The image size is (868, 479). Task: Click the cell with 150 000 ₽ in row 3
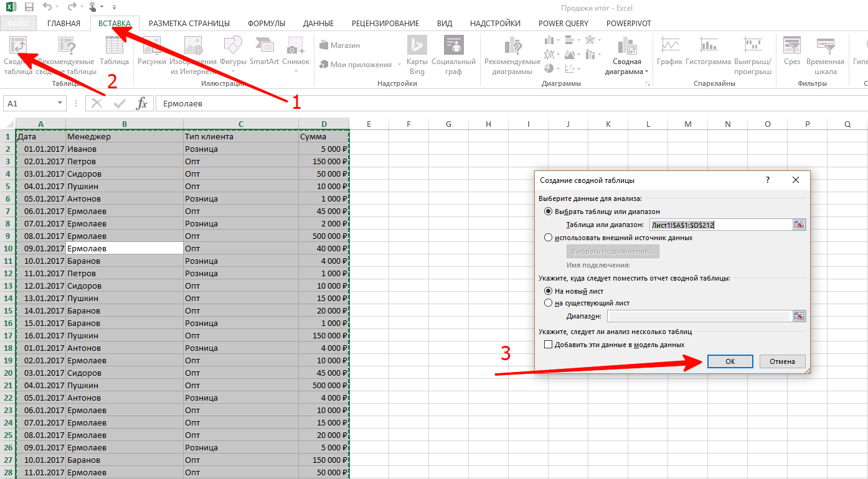click(324, 161)
